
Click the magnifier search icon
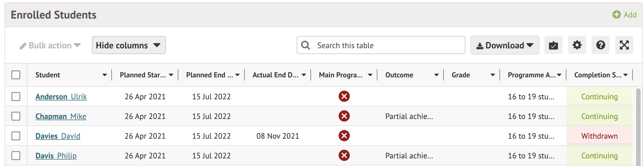pos(305,45)
